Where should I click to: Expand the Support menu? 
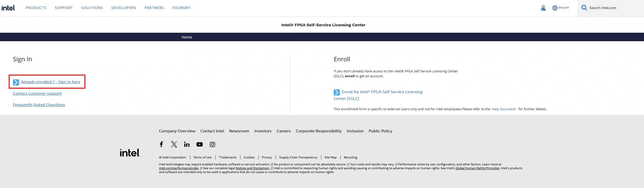tap(64, 8)
